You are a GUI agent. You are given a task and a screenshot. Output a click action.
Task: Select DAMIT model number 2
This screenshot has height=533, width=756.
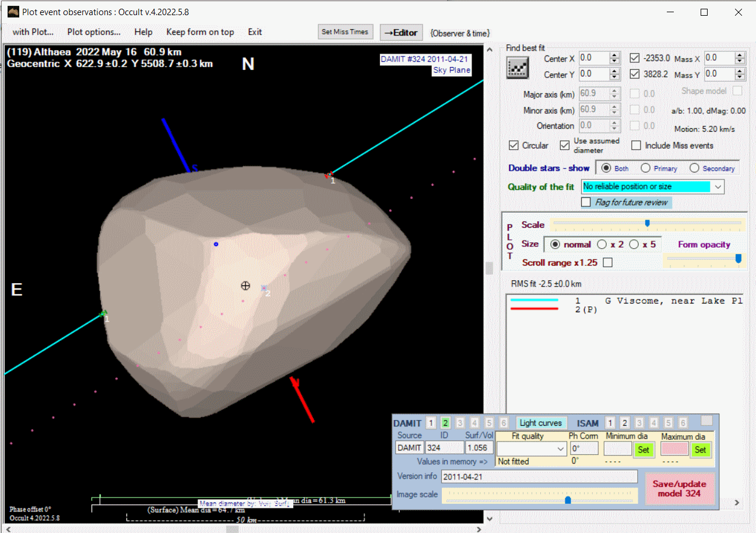445,423
